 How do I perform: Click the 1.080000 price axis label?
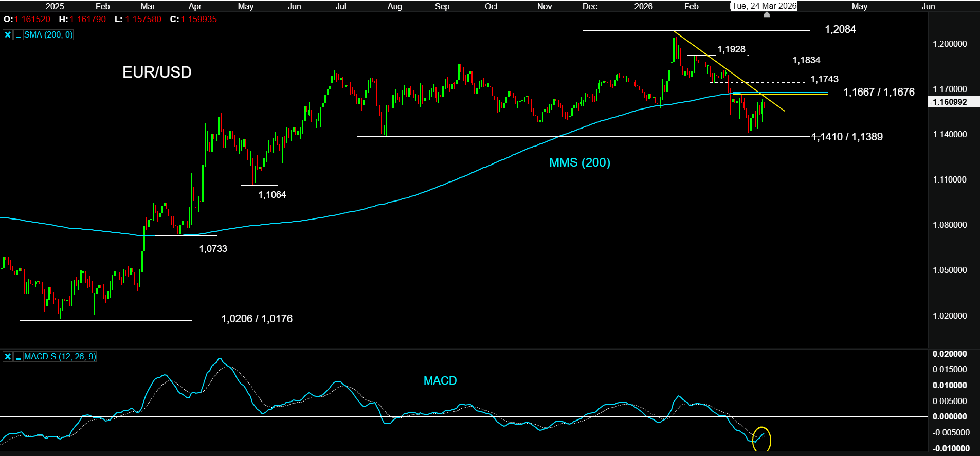[950, 225]
